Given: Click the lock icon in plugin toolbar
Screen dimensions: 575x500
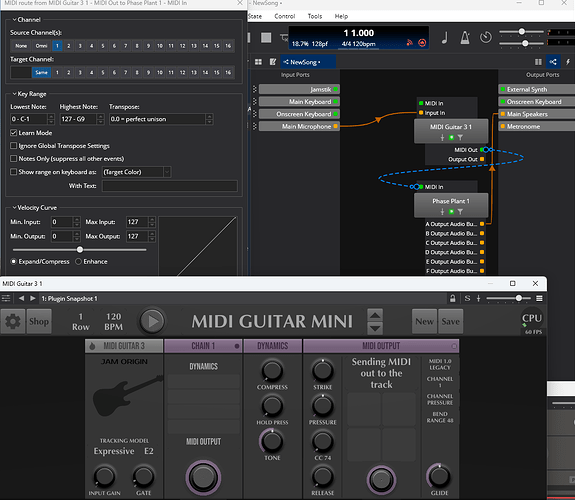Looking at the screenshot, I should coord(453,298).
